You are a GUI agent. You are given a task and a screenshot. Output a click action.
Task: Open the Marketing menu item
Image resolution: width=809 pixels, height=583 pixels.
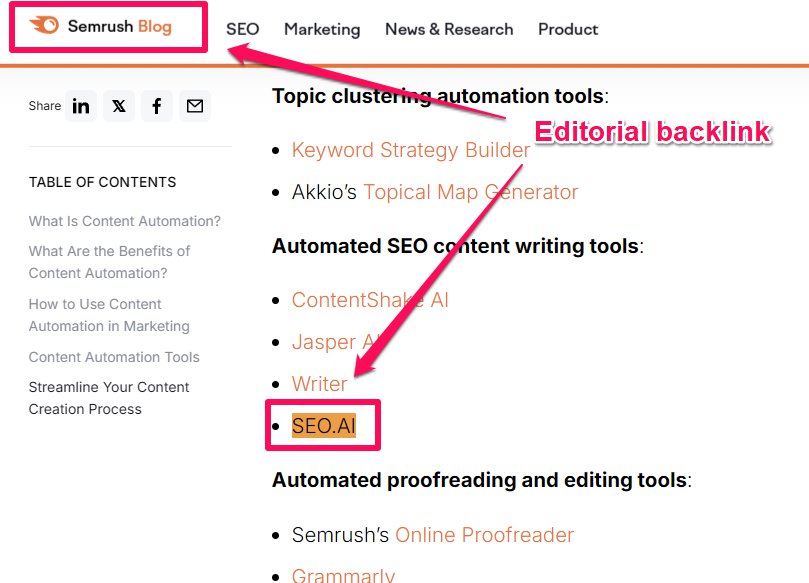point(322,30)
